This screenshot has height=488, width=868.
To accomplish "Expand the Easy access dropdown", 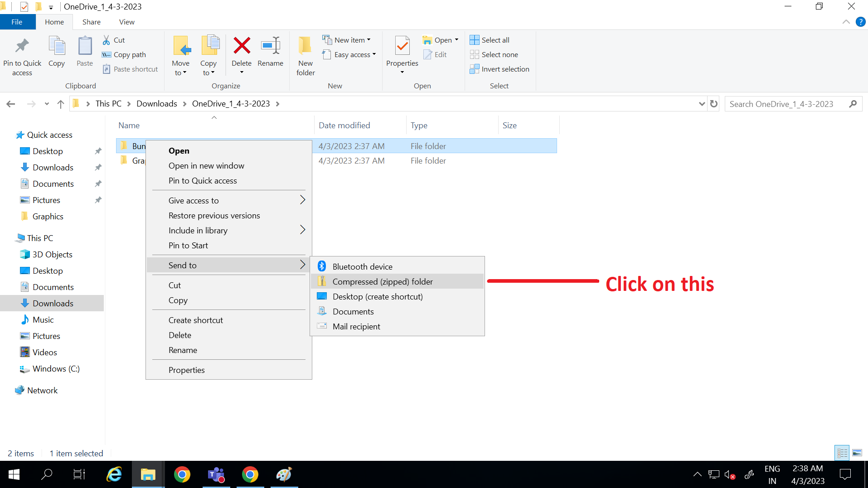I will pos(374,54).
